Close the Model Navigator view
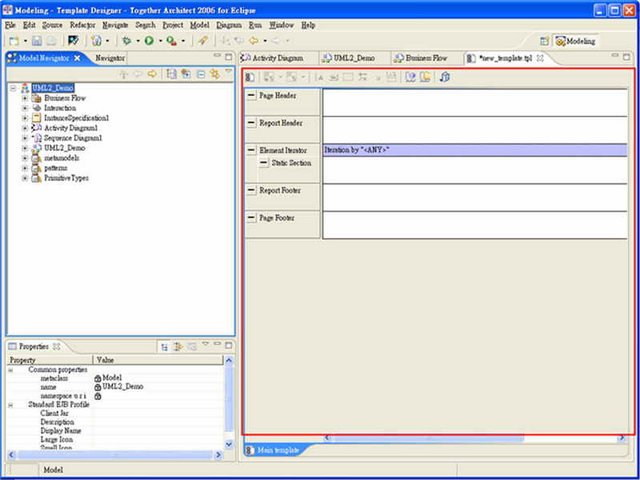Image resolution: width=640 pixels, height=480 pixels. click(77, 58)
